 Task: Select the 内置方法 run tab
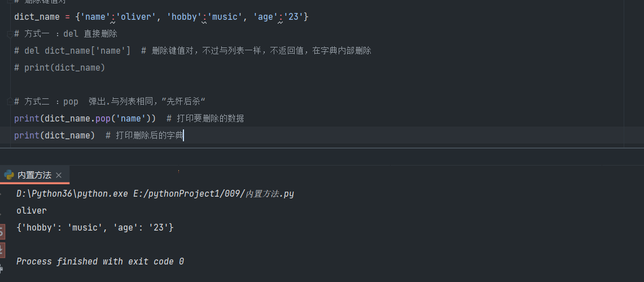tap(34, 175)
